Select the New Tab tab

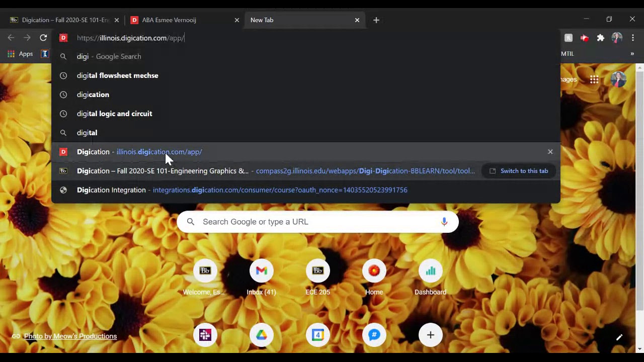305,20
